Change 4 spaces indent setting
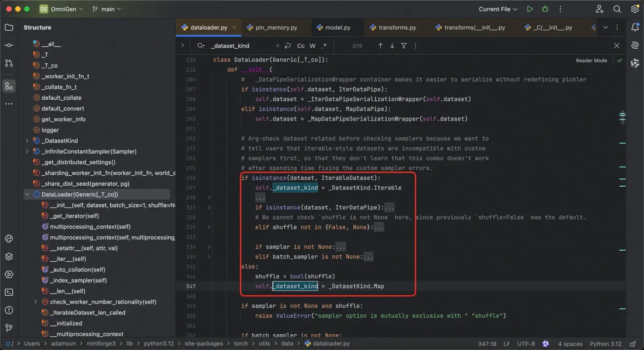Image resolution: width=644 pixels, height=350 pixels. click(x=570, y=344)
